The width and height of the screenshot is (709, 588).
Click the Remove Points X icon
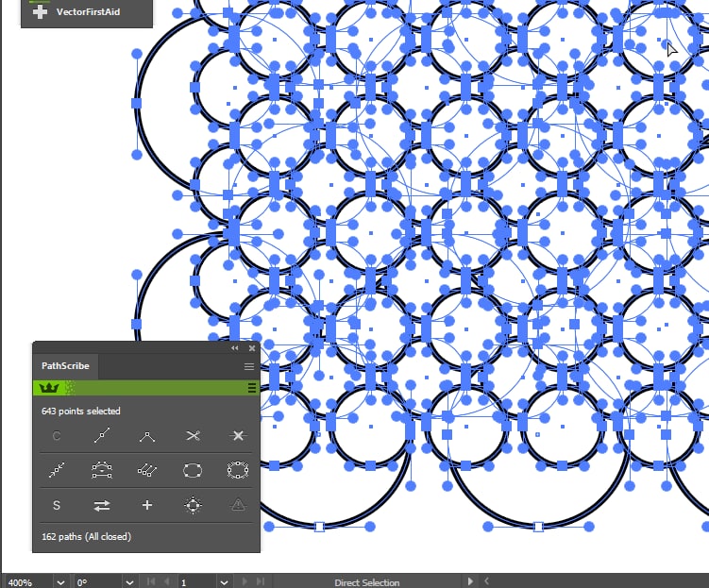coord(238,436)
